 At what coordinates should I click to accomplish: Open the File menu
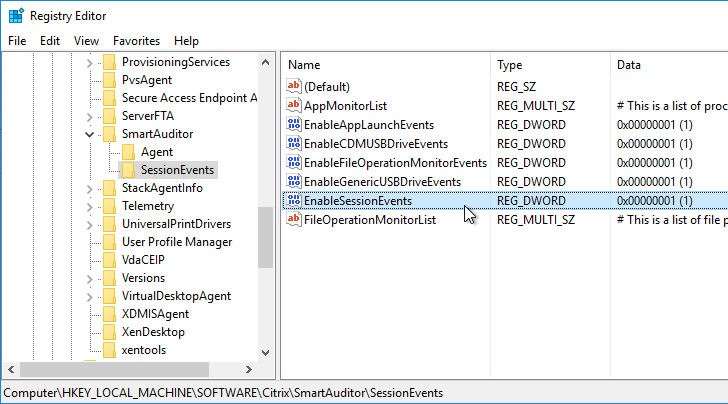click(x=17, y=41)
